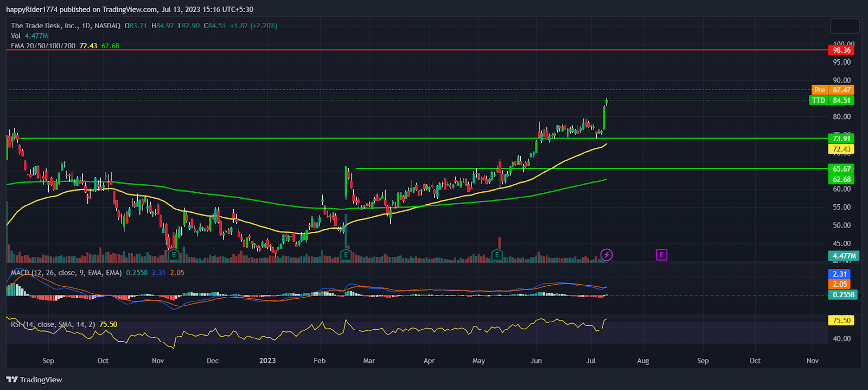
Task: Select the orange Pre 87.47 price label
Action: [x=833, y=90]
